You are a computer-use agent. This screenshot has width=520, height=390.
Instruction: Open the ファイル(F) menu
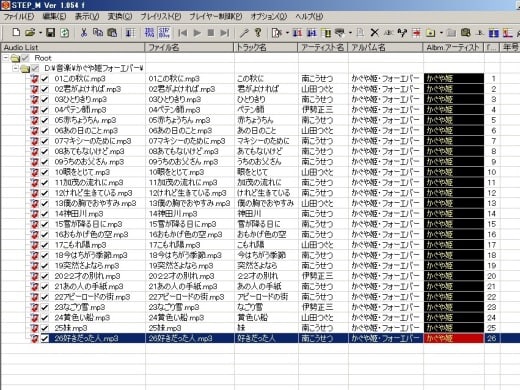(19, 16)
